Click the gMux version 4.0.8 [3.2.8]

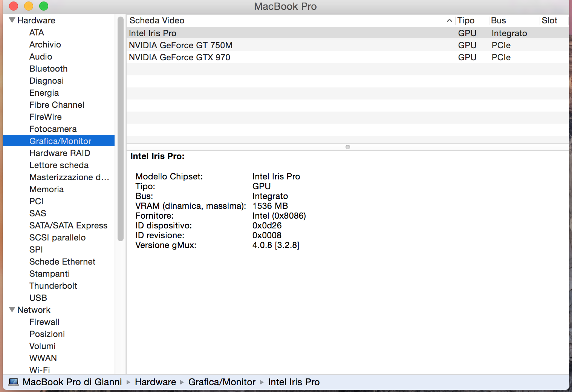[x=276, y=245]
